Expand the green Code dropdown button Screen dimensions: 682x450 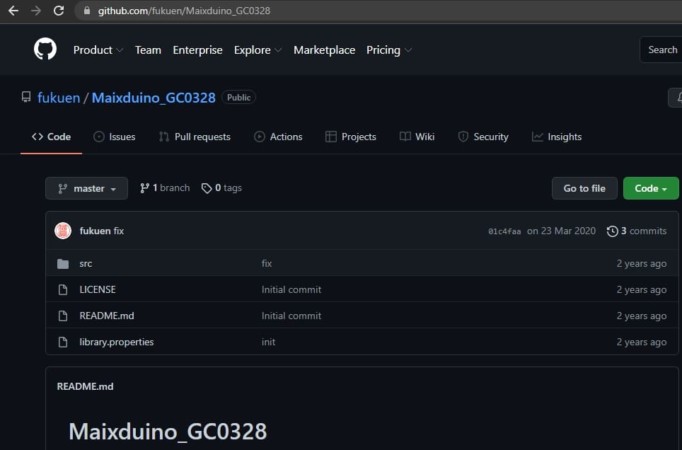650,188
